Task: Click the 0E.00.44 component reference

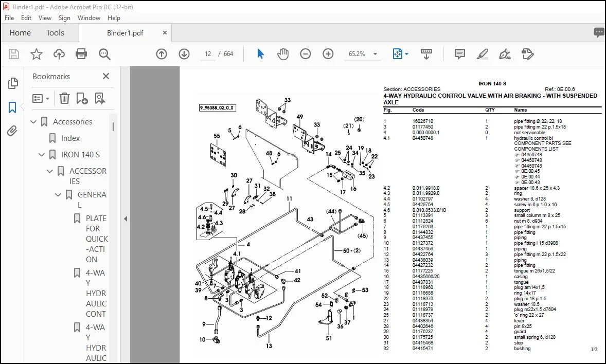Action: [531, 176]
